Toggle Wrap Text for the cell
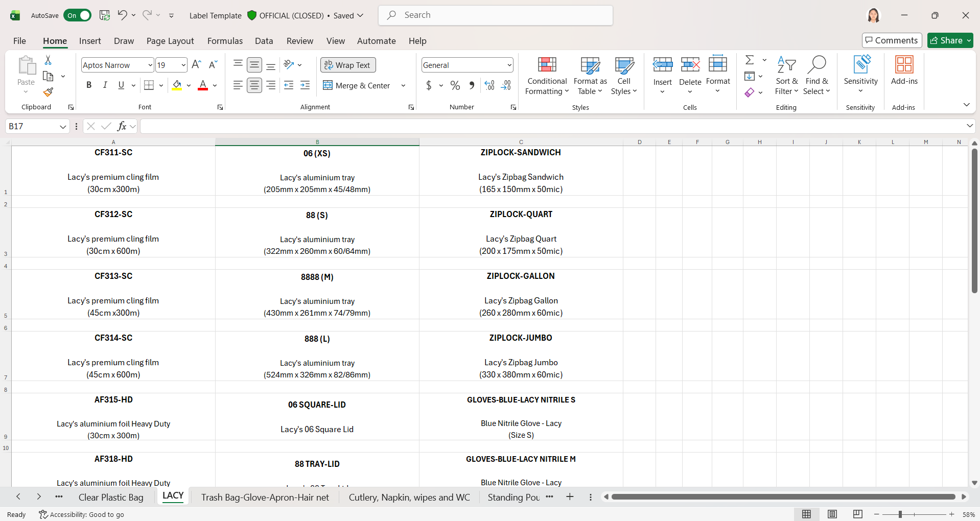The height and width of the screenshot is (521, 980). point(348,65)
